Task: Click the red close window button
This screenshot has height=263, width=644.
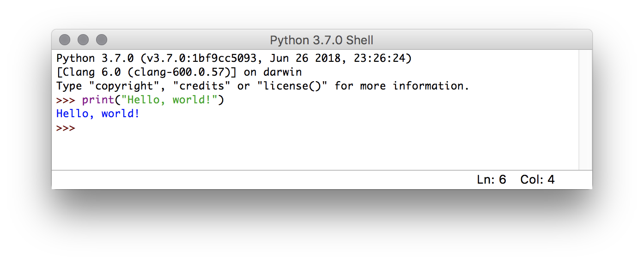Action: click(x=65, y=40)
